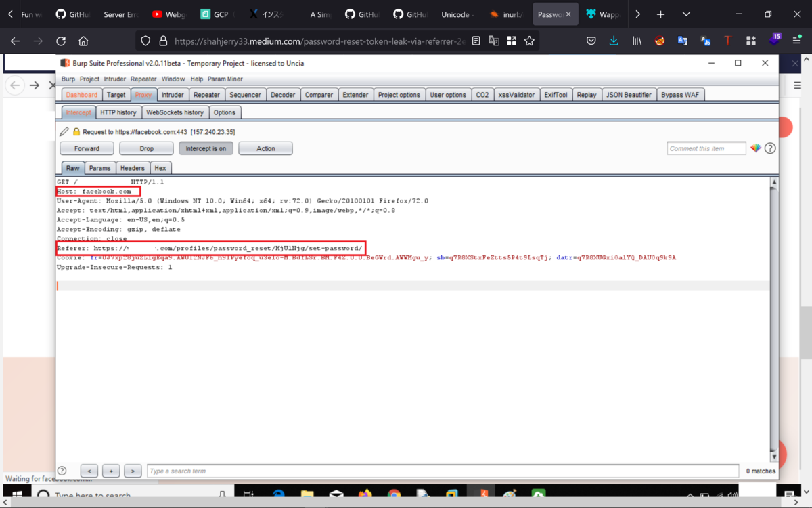Viewport: 812px width, 508px height.
Task: View request in Hex tab
Action: click(x=160, y=168)
